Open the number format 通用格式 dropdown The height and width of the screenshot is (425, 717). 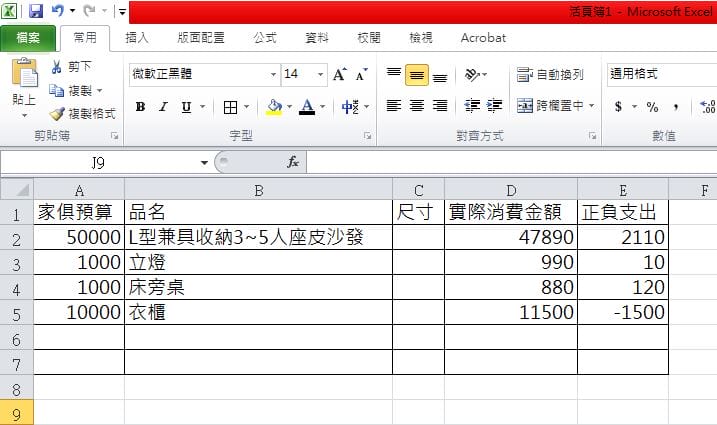pyautogui.click(x=662, y=75)
